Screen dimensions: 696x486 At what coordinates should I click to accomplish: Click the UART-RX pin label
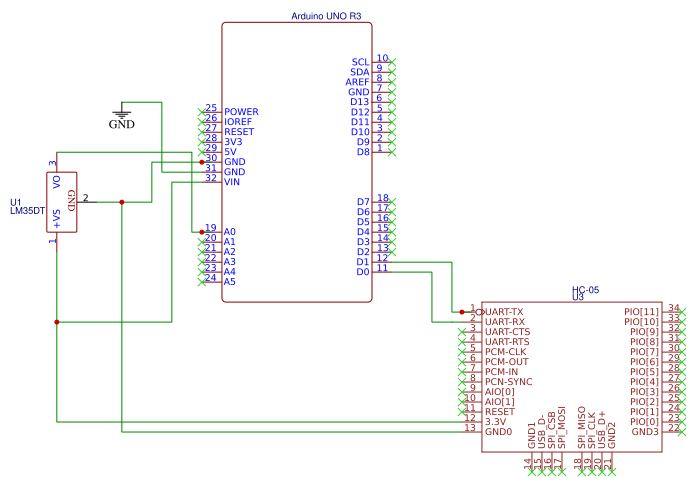coord(505,322)
